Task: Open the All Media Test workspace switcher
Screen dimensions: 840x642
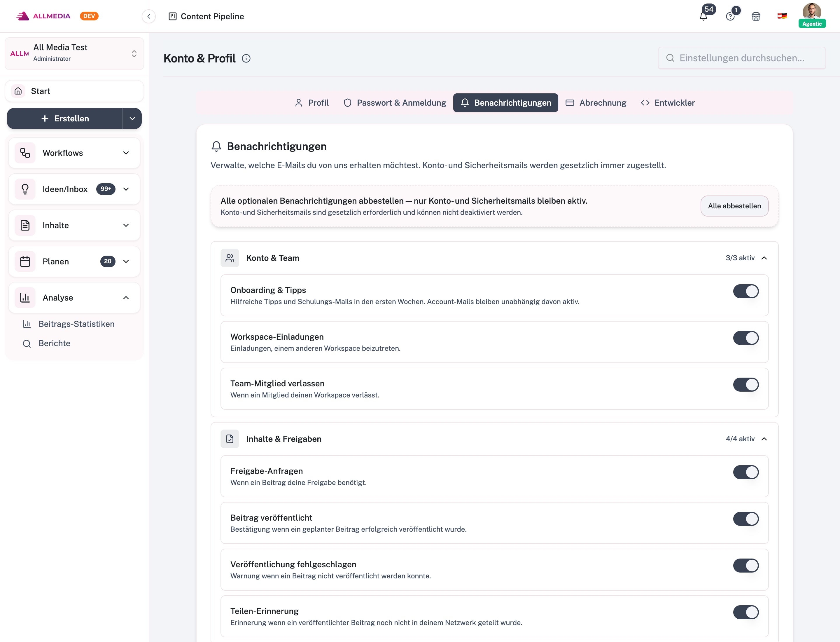Action: coord(74,53)
